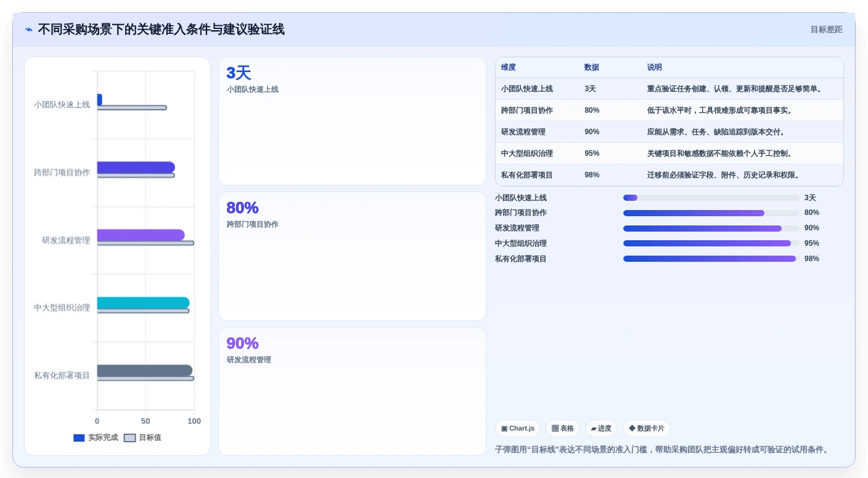Click description starting 低于该水平时
868x478 pixels.
click(x=720, y=111)
